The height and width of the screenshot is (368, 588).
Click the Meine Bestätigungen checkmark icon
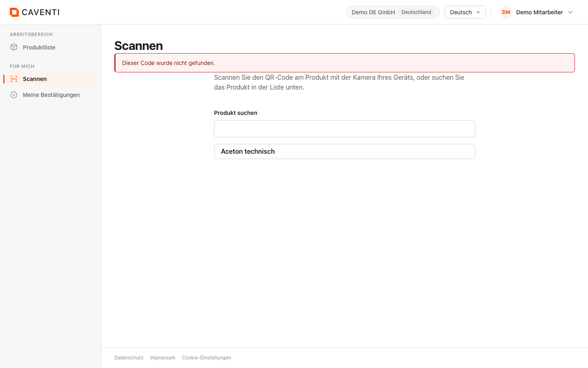pyautogui.click(x=14, y=95)
